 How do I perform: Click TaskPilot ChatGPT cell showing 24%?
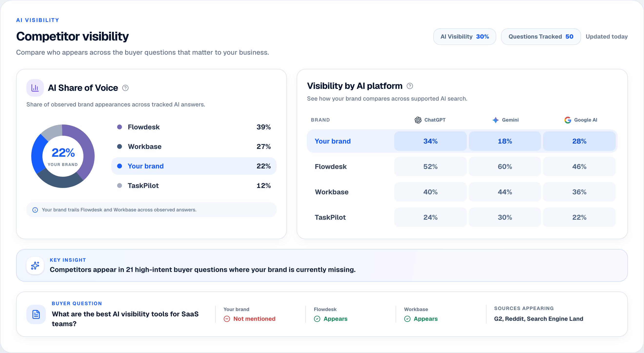pos(430,218)
